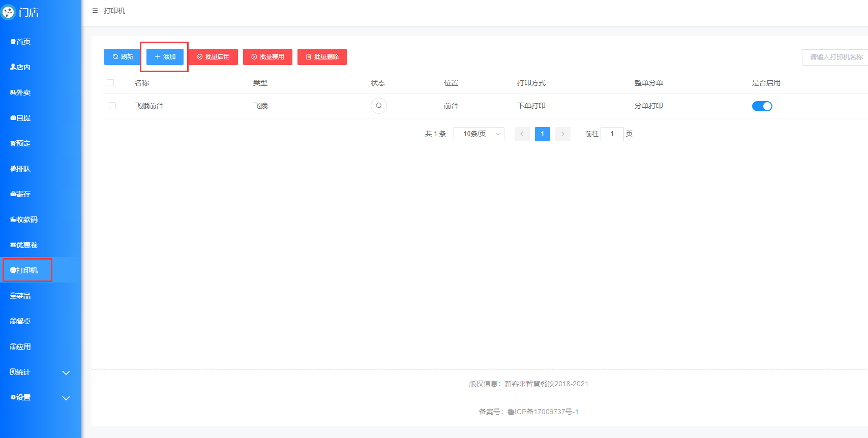Image resolution: width=868 pixels, height=438 pixels.
Task: Click the 批量启用 button
Action: pos(213,57)
